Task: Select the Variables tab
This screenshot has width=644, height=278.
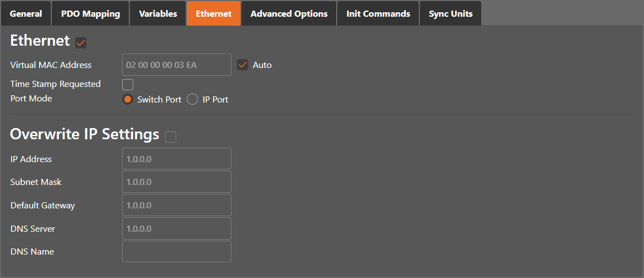Action: (158, 13)
